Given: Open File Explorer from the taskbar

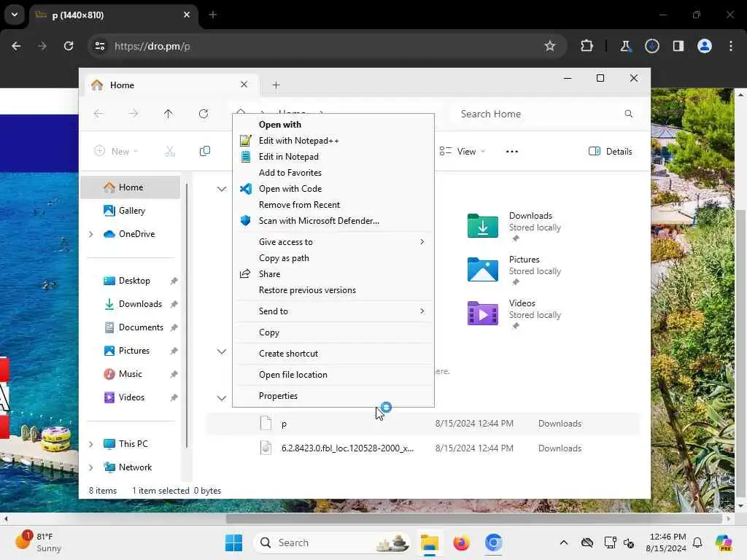Looking at the screenshot, I should (x=430, y=542).
